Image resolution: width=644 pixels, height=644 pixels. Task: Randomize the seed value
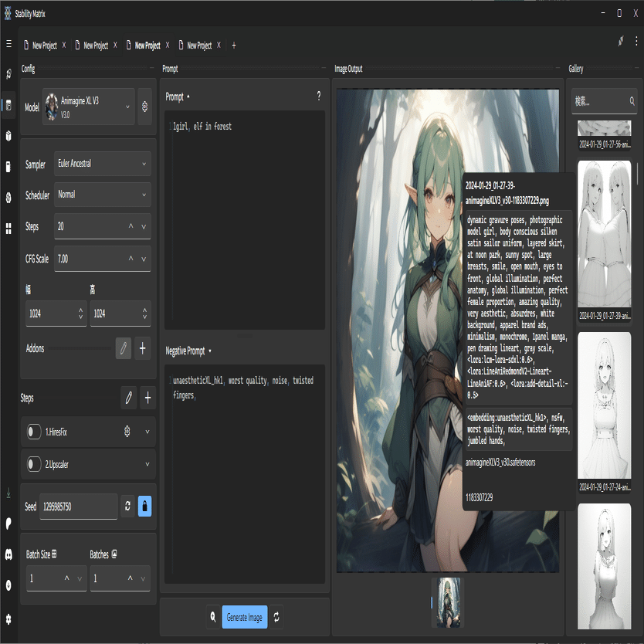coord(128,507)
